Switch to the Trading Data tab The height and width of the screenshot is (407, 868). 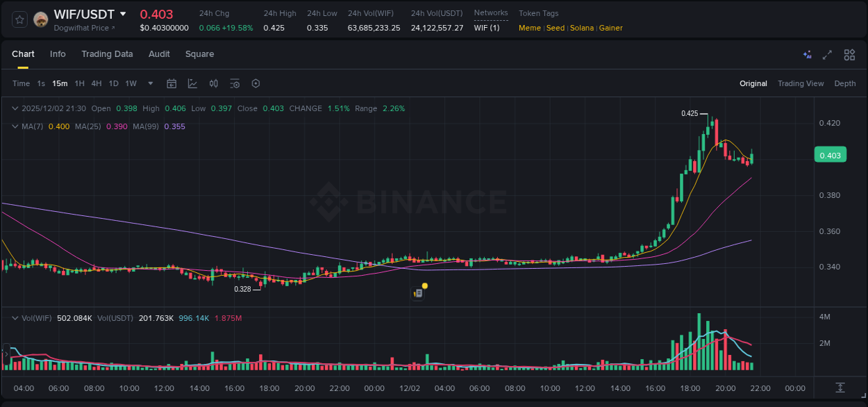(x=107, y=54)
